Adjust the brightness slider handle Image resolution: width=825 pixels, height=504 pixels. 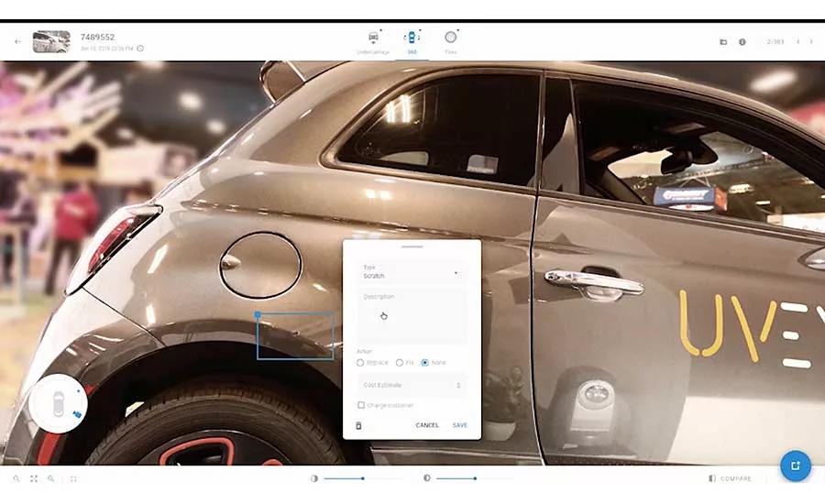click(362, 478)
